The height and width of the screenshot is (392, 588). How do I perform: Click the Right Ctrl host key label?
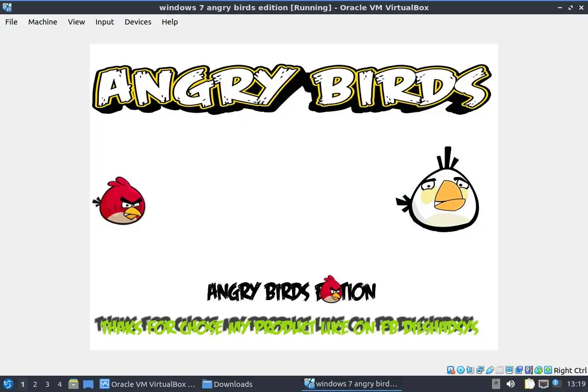pyautogui.click(x=570, y=370)
